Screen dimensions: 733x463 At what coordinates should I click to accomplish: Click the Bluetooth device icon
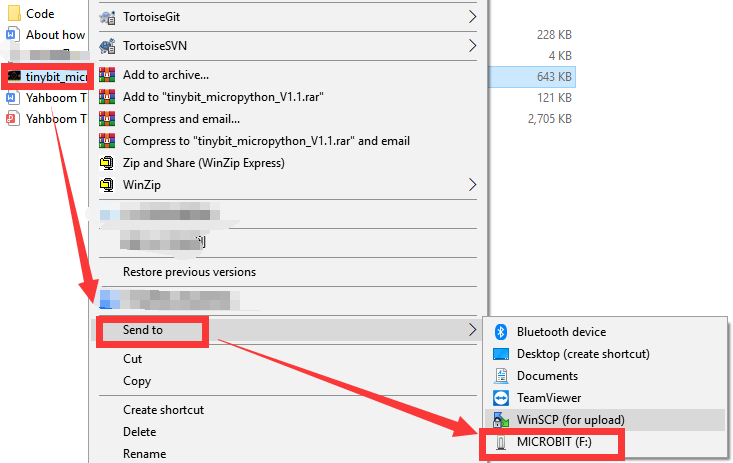pos(501,332)
